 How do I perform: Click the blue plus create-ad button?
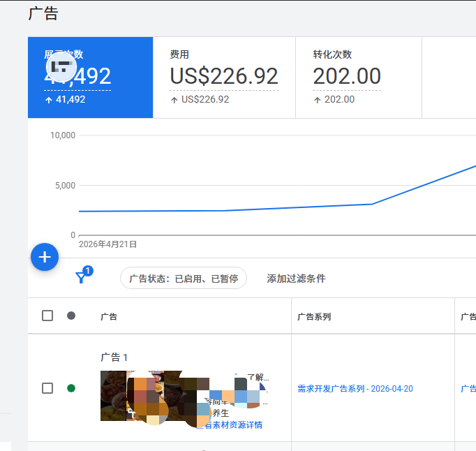(45, 258)
